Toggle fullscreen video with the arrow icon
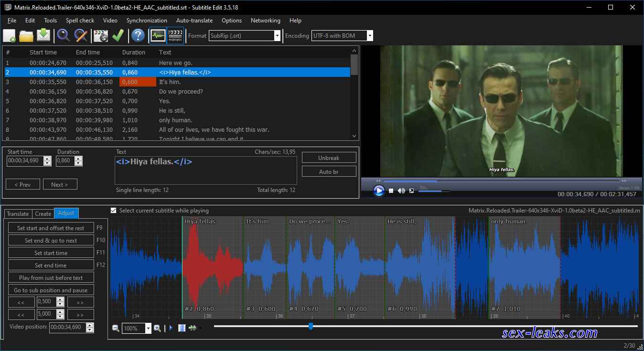The width and height of the screenshot is (644, 351). click(x=411, y=191)
